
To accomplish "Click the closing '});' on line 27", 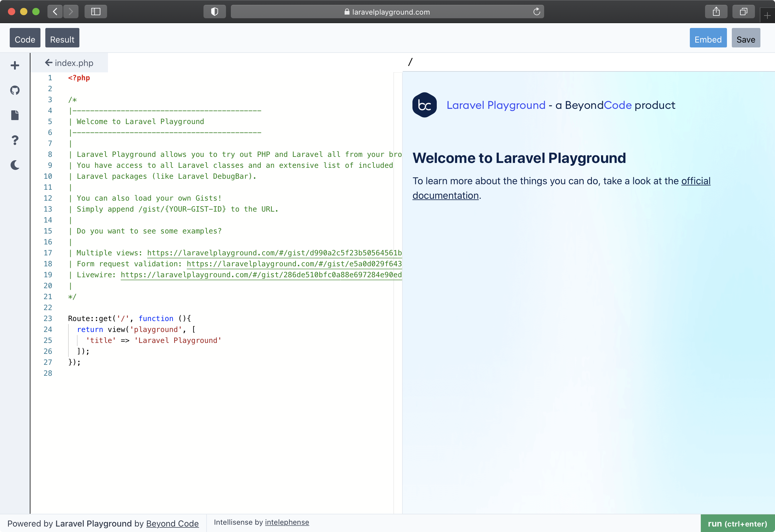I will [74, 362].
